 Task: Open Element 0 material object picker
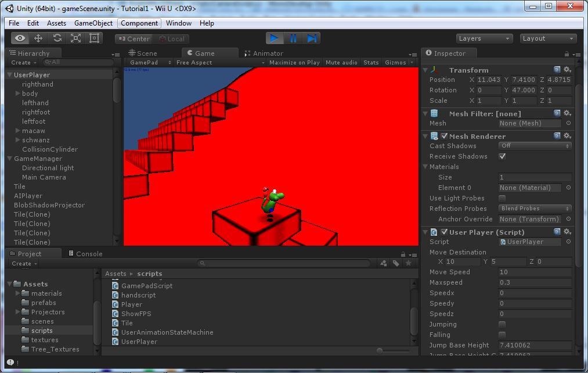pos(568,188)
